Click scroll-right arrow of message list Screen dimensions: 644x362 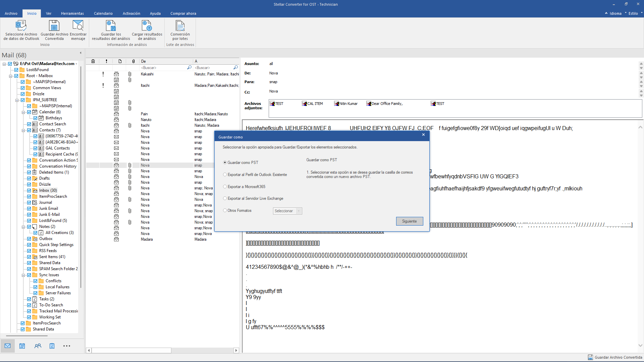point(236,350)
